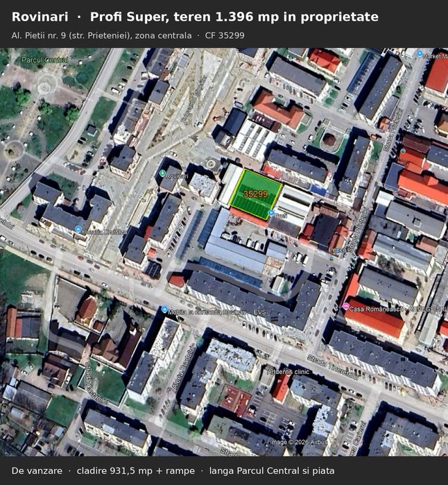Click the CF 35299 text in header
This screenshot has height=485, width=448.
tap(225, 35)
